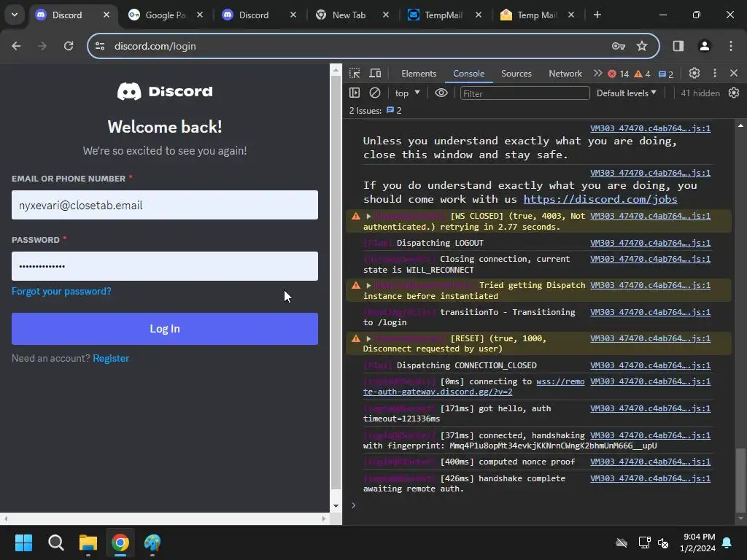Click the Register link

pyautogui.click(x=111, y=358)
